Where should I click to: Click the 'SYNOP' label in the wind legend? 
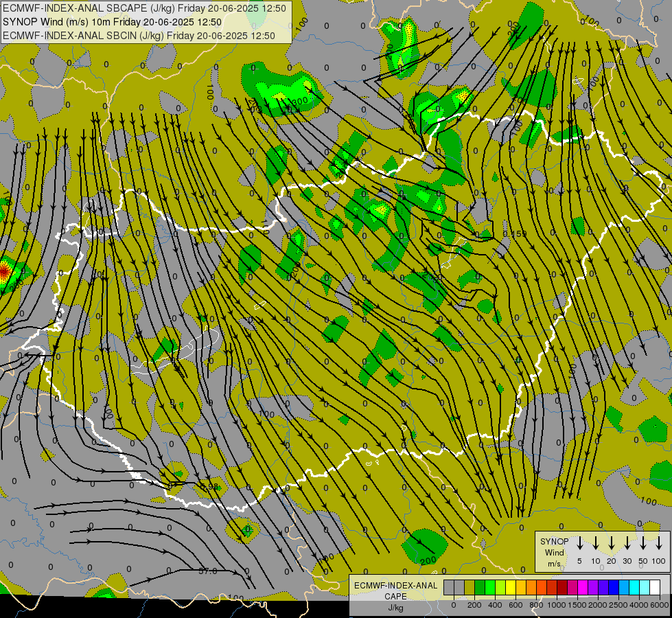click(x=554, y=542)
